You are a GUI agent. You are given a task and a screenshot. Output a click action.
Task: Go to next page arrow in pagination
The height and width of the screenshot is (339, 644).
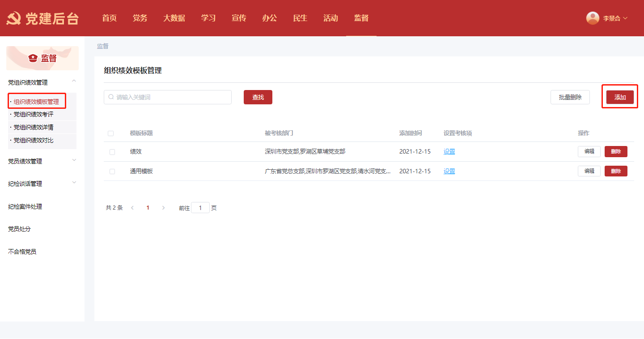pos(163,208)
